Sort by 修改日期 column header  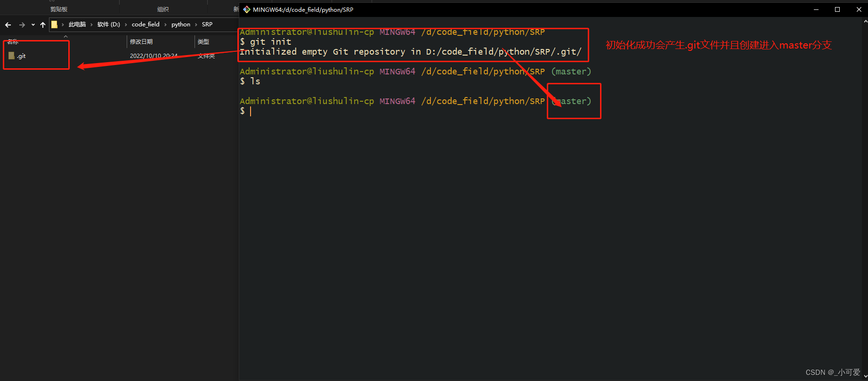pyautogui.click(x=141, y=42)
